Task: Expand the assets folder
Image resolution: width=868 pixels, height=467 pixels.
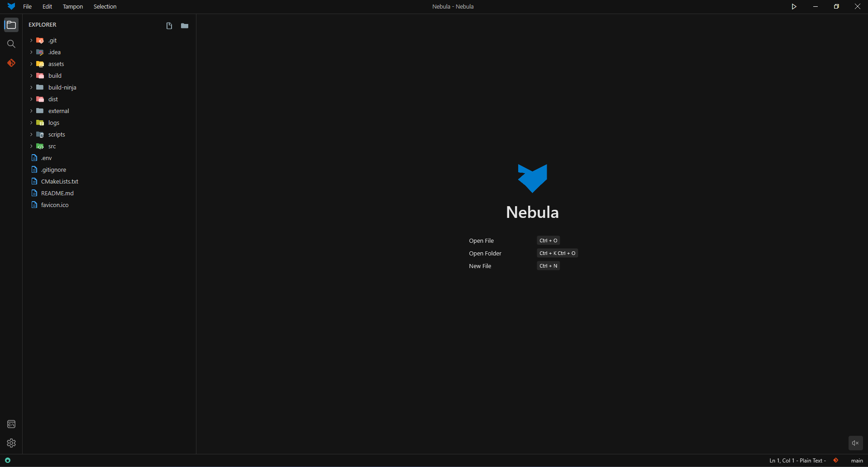Action: click(x=56, y=64)
